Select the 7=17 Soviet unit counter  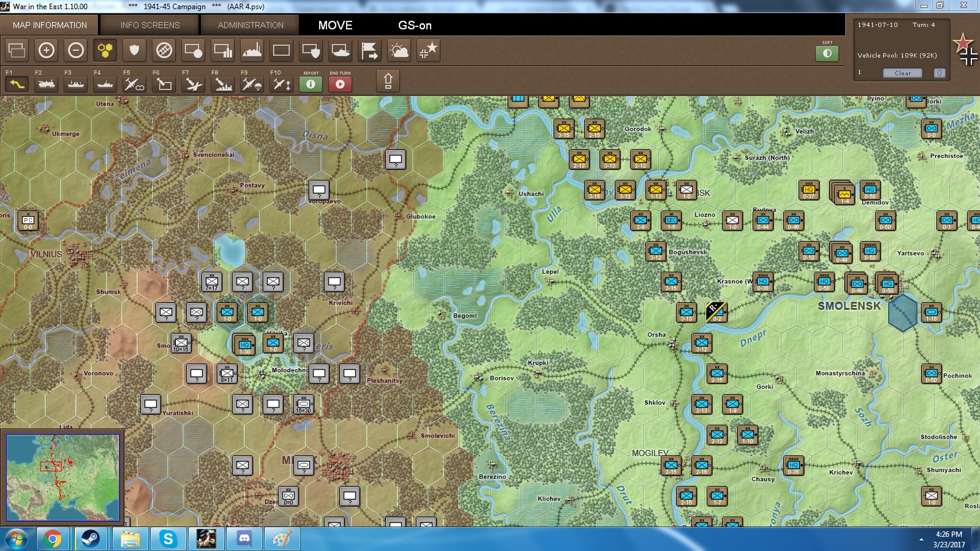tap(212, 282)
